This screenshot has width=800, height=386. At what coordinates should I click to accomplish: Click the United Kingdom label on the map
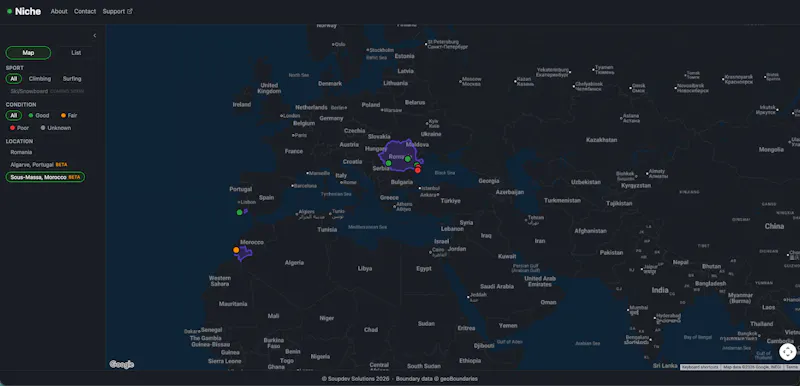[269, 88]
